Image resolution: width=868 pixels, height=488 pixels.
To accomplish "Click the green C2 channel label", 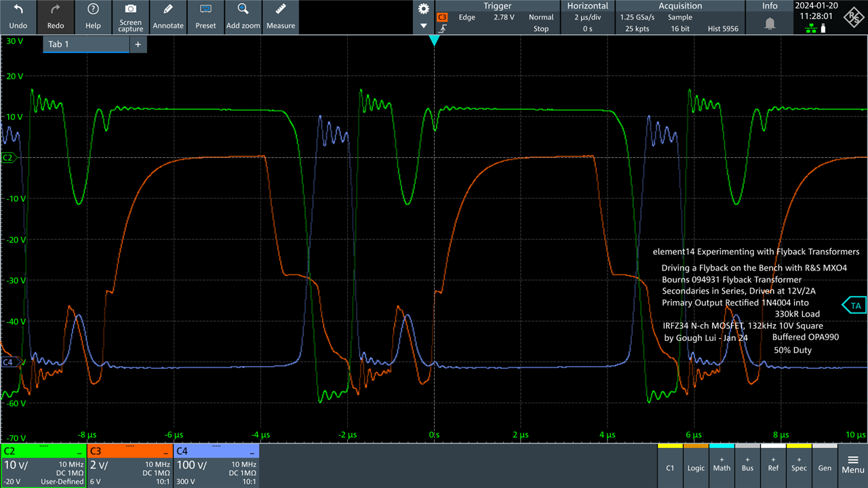I will [x=10, y=451].
